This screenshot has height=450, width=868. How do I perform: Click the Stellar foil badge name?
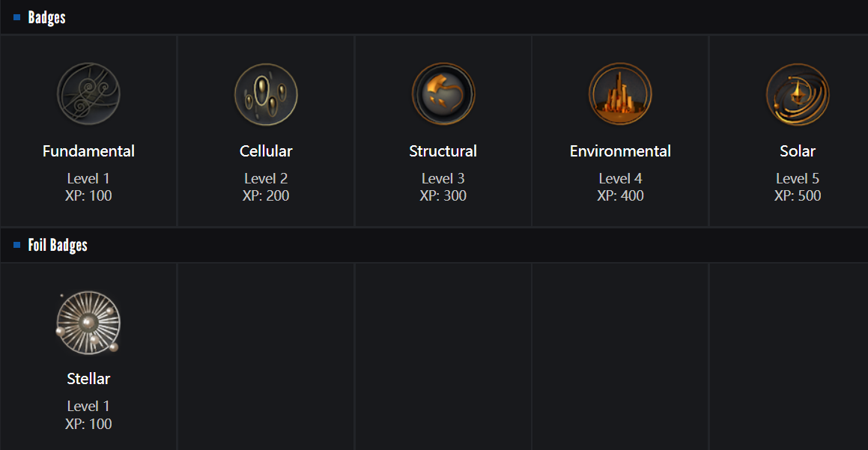click(x=88, y=379)
